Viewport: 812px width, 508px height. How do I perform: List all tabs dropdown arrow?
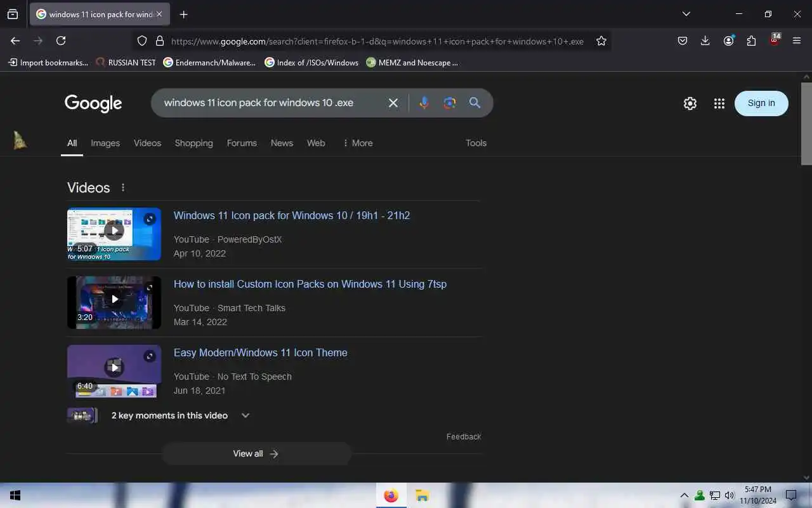point(686,14)
